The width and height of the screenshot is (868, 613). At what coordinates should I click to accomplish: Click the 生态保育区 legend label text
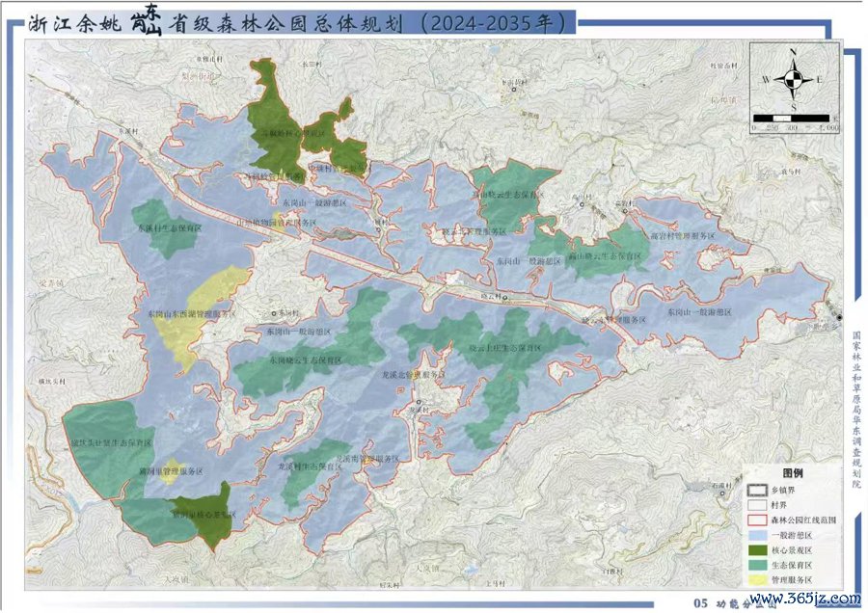pos(792,566)
